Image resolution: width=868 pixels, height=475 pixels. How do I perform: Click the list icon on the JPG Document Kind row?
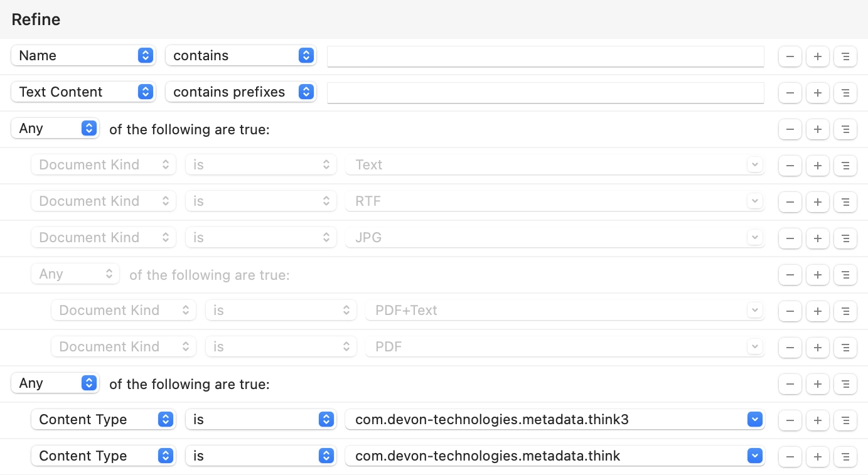pos(845,238)
